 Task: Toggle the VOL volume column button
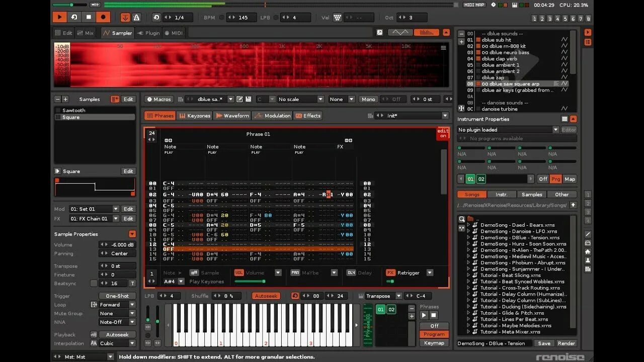(x=239, y=273)
